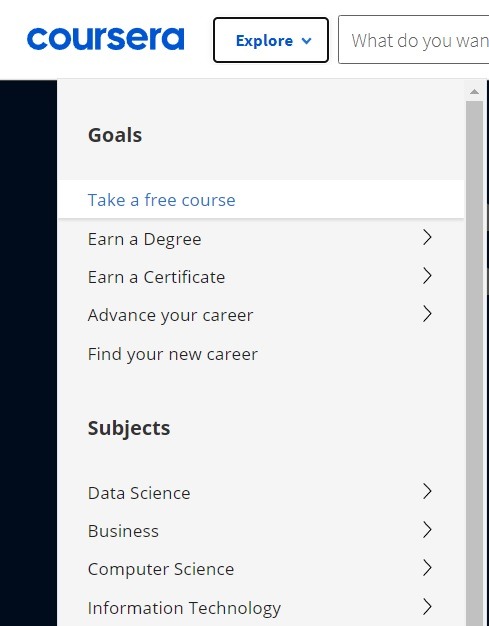Click the menu scrollbar up arrow
The width and height of the screenshot is (489, 626).
click(474, 92)
